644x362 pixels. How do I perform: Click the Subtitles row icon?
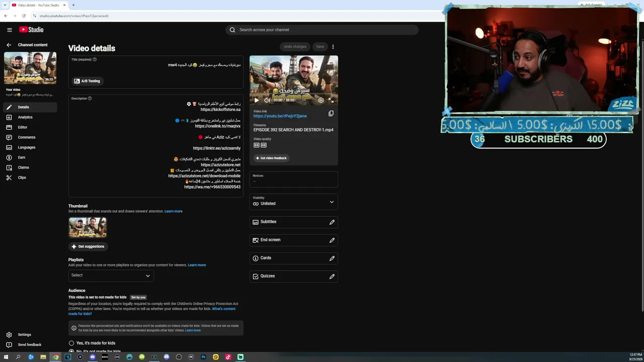(256, 222)
